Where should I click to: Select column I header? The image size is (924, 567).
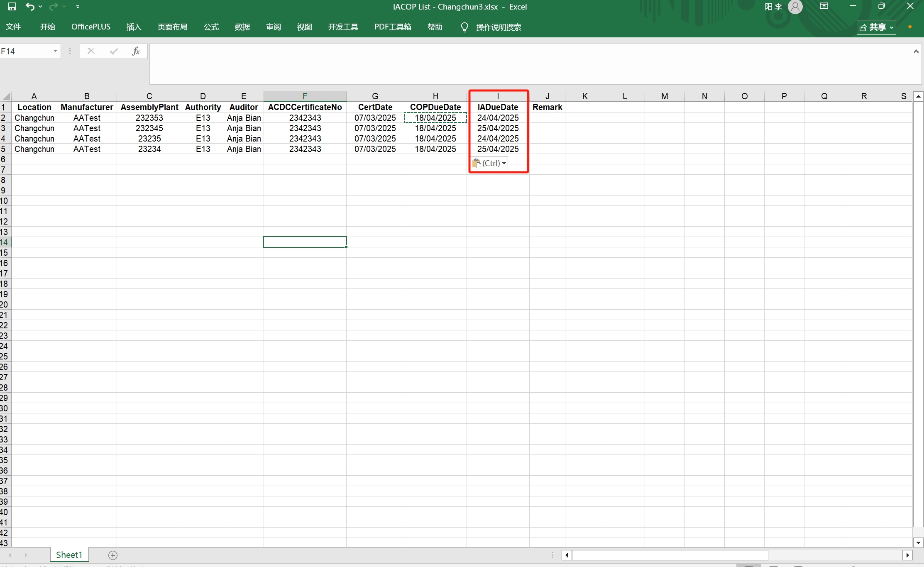[x=498, y=96]
